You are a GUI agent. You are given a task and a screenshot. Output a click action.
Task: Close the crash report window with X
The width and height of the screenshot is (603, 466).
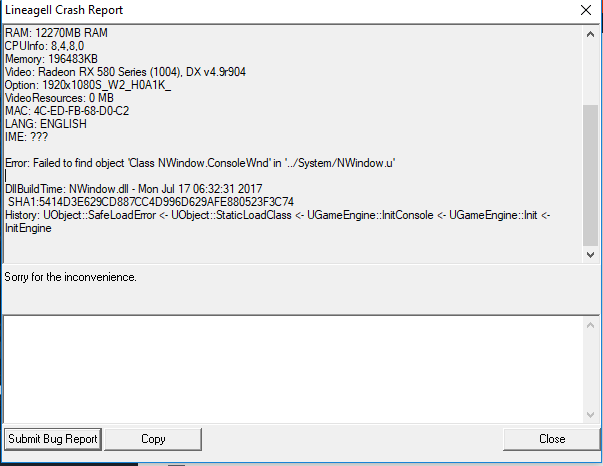pos(585,11)
